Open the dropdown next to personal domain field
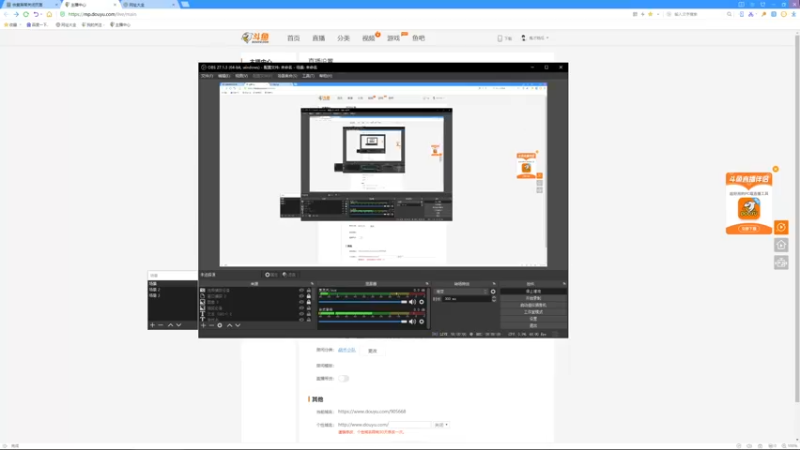Screen dimensions: 800x450 (441, 424)
